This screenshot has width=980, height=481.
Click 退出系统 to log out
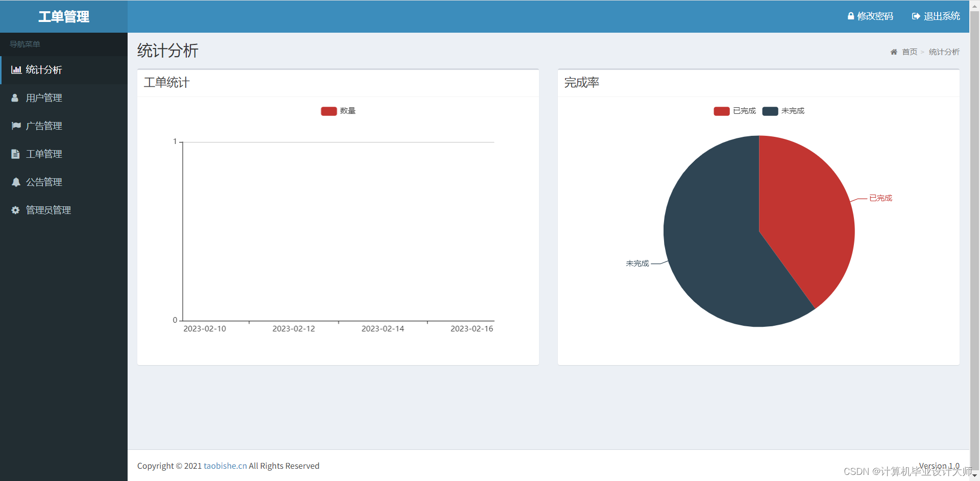pyautogui.click(x=936, y=16)
